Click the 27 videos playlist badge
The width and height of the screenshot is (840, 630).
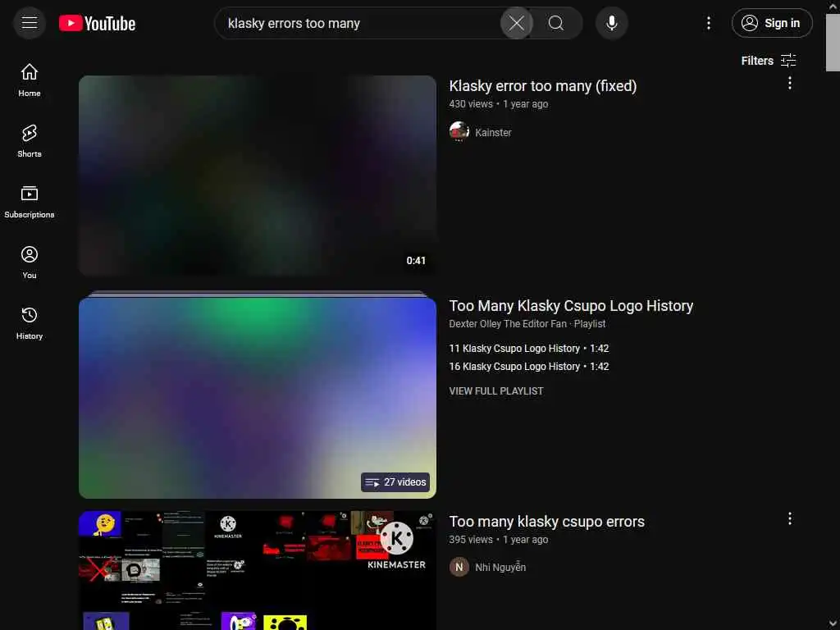(x=395, y=482)
